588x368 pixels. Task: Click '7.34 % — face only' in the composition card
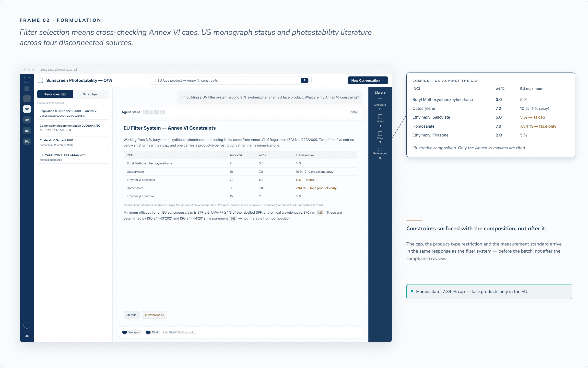[x=538, y=126]
